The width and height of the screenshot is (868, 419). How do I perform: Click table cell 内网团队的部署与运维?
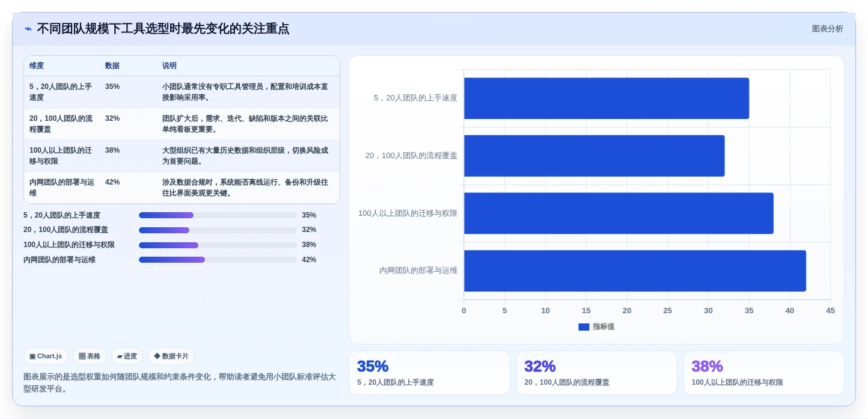[x=62, y=188]
